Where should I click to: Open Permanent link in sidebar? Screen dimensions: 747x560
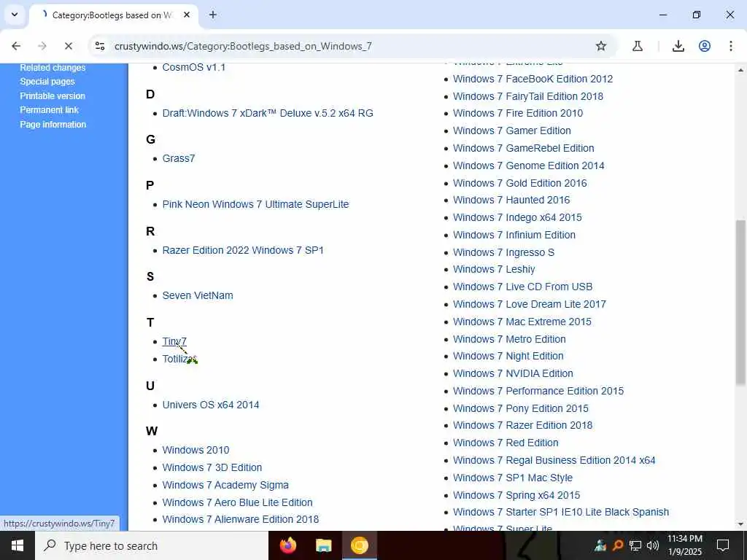(x=49, y=110)
